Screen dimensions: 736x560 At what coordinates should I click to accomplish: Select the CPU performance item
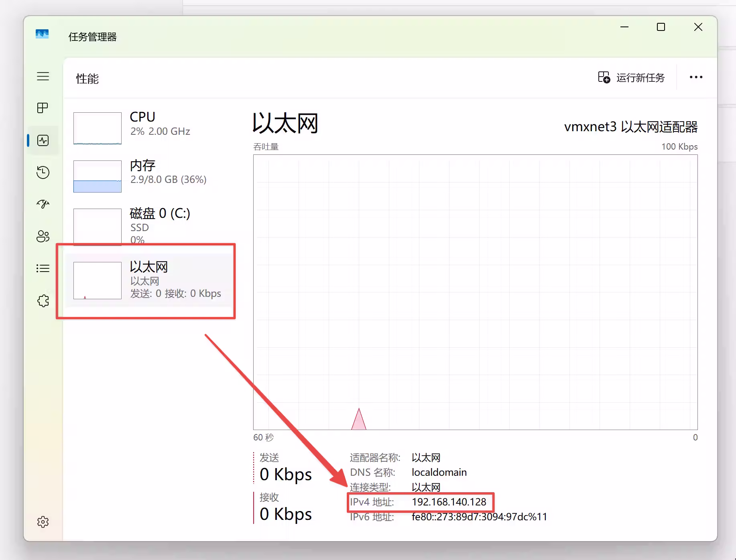click(148, 128)
